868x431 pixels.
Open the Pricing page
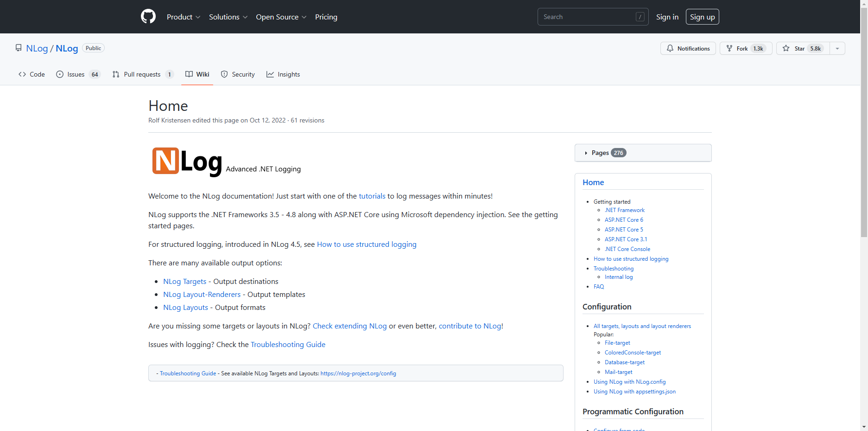tap(326, 17)
